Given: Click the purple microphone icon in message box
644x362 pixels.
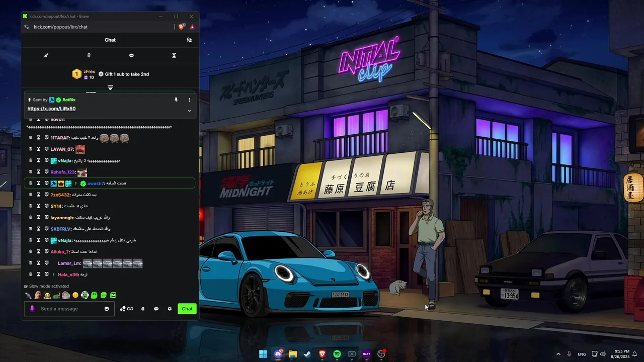Looking at the screenshot, I should (x=32, y=309).
